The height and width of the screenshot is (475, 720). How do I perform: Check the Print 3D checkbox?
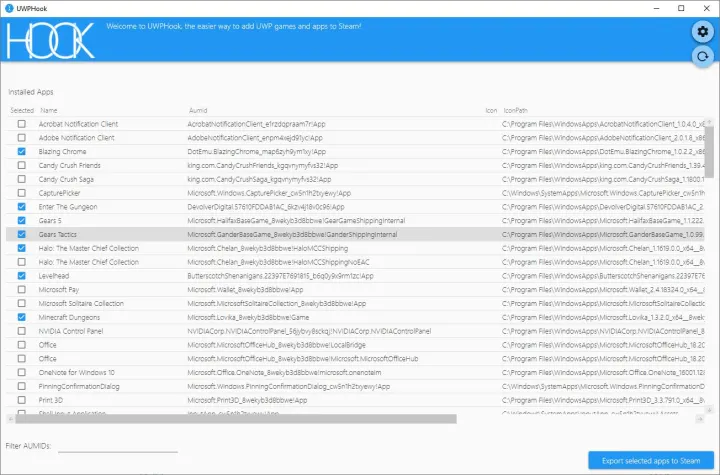click(x=22, y=400)
